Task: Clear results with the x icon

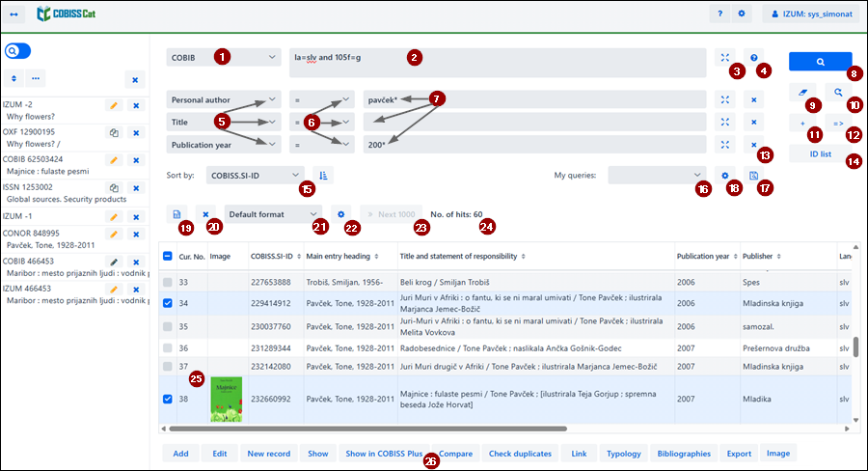Action: (x=205, y=214)
